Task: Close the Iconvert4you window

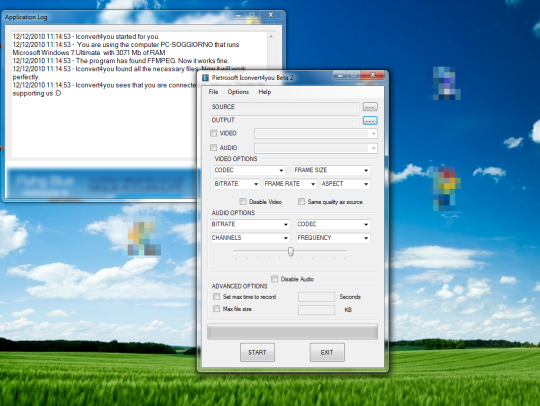Action: coord(373,75)
